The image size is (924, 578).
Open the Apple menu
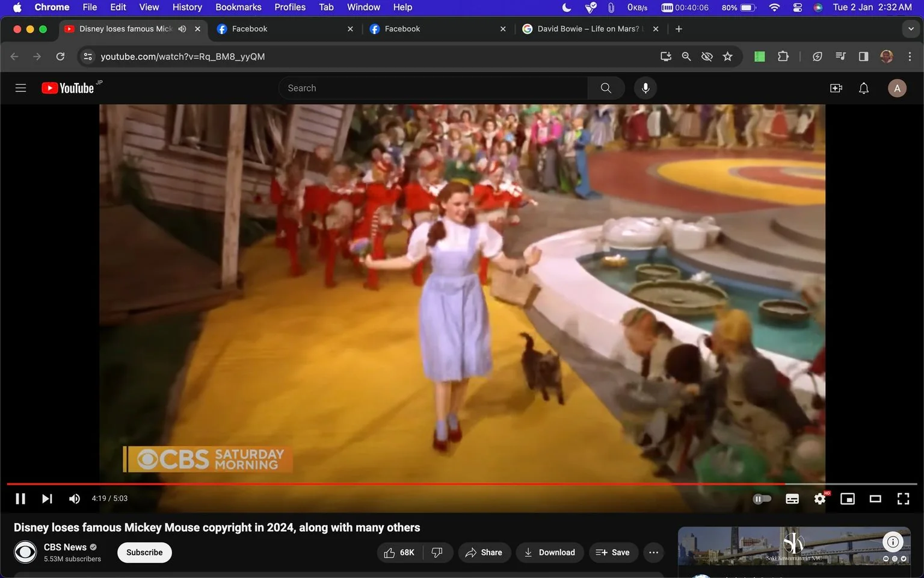(17, 7)
